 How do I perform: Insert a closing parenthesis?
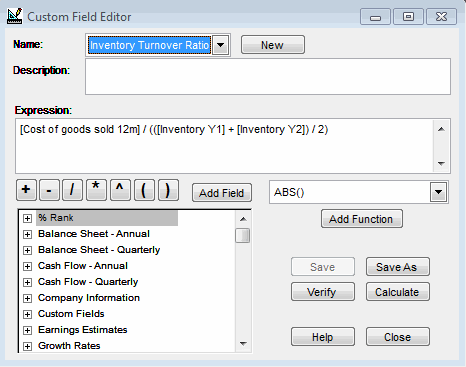click(x=168, y=190)
